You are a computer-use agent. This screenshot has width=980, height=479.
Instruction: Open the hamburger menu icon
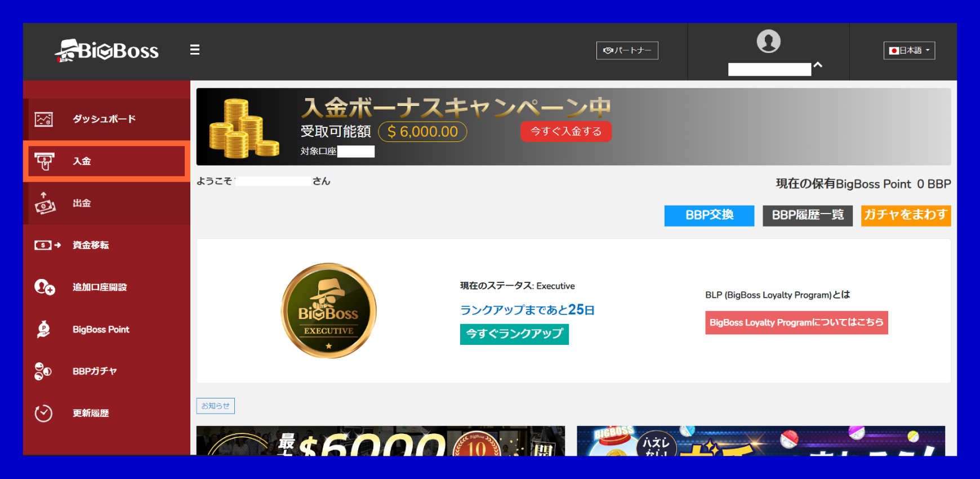tap(195, 50)
